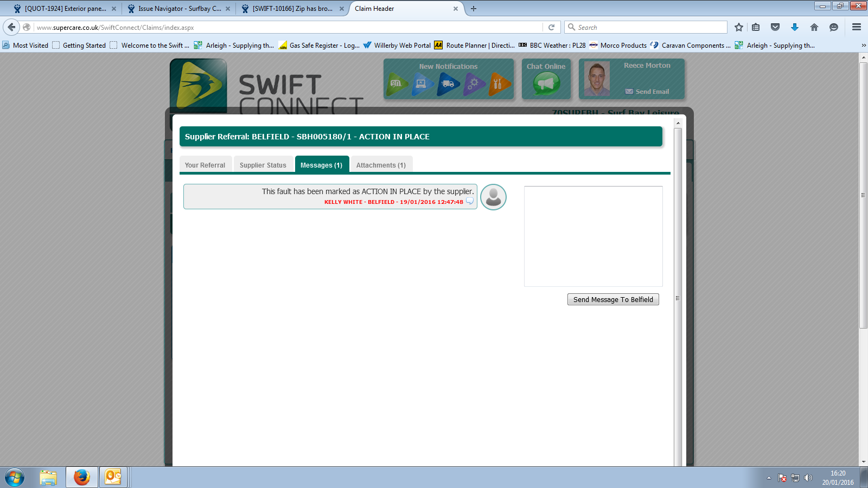Open the Getting Started bookmark
This screenshot has height=488, width=868.
pos(79,46)
